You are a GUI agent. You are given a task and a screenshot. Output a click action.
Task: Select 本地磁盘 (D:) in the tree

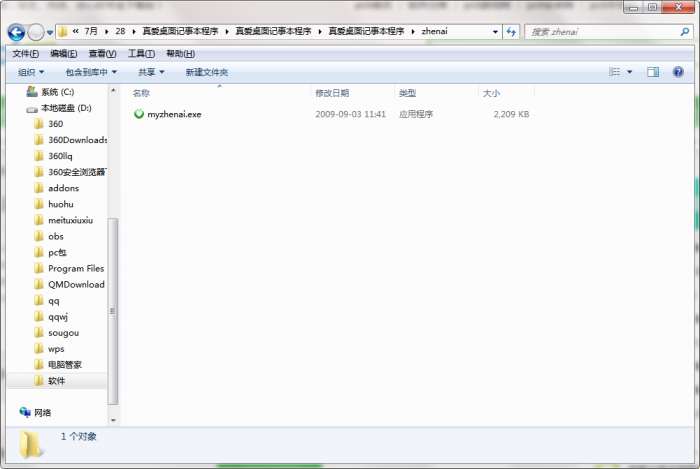[x=66, y=108]
